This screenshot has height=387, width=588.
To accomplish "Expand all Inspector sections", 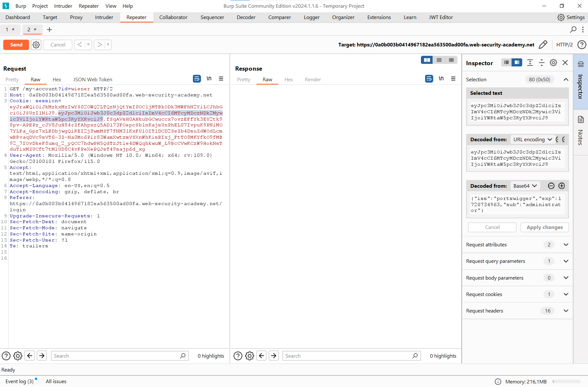I will 530,63.
